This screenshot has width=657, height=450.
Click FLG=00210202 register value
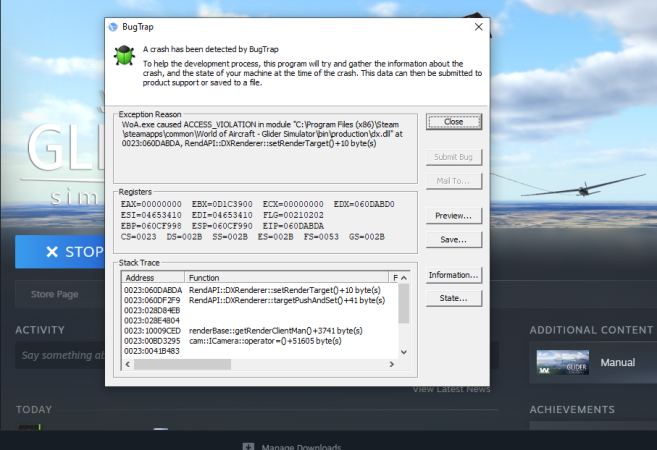coord(293,215)
